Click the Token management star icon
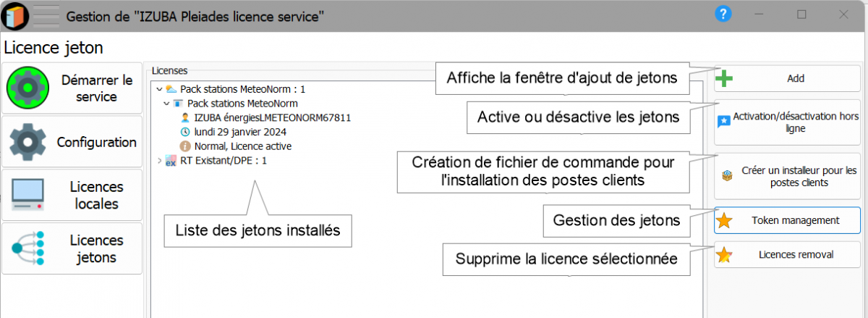Image resolution: width=868 pixels, height=318 pixels. [723, 221]
